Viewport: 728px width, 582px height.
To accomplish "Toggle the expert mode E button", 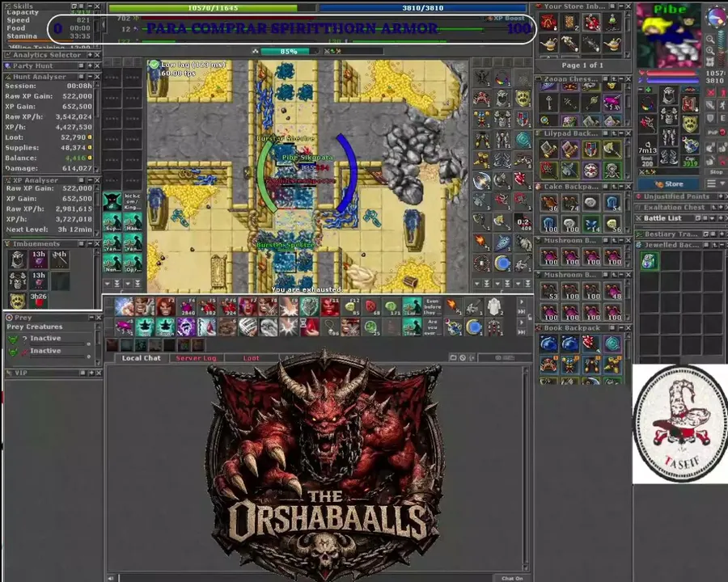I will click(723, 118).
